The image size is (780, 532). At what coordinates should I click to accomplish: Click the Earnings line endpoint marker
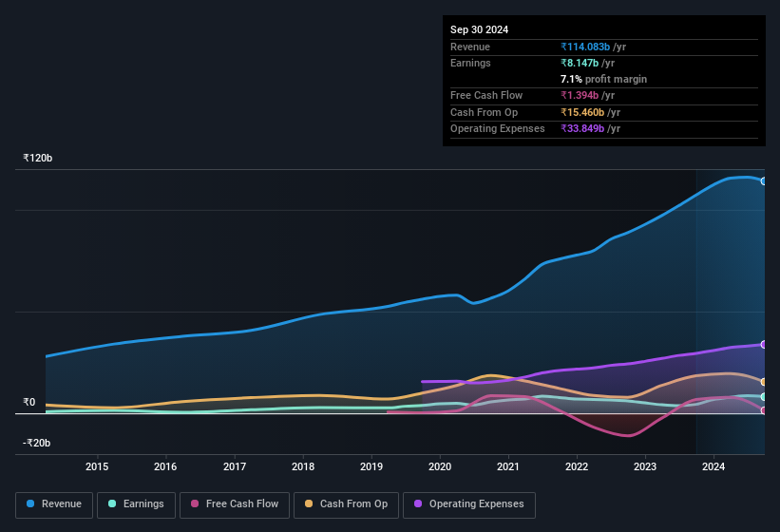764,397
